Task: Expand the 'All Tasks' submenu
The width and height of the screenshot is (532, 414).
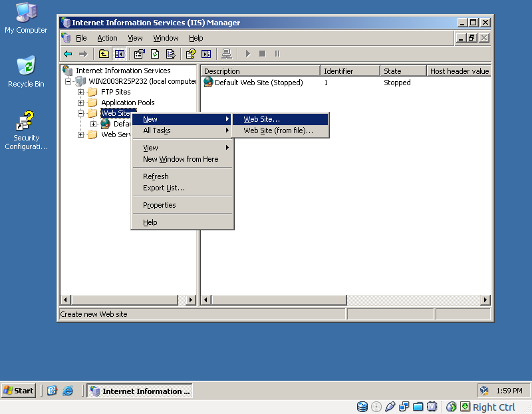Action: 182,130
